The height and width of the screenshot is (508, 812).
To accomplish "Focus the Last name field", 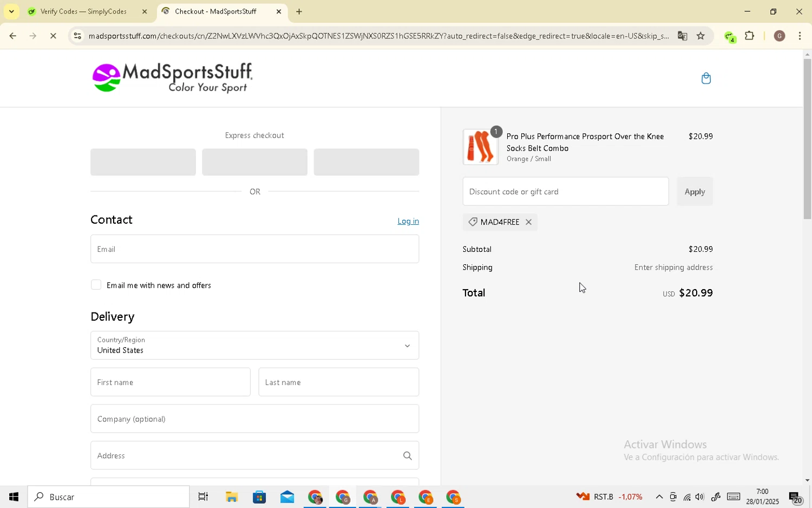I will tap(339, 382).
